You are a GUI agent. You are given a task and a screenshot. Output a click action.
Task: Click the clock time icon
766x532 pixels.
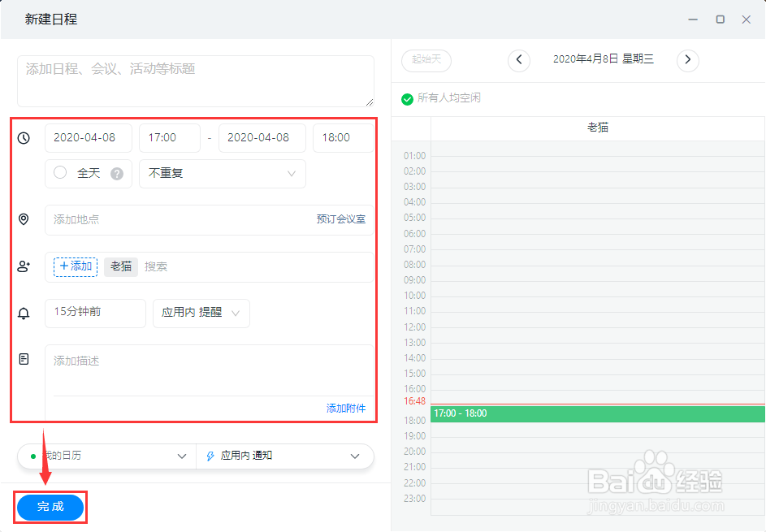tap(24, 138)
